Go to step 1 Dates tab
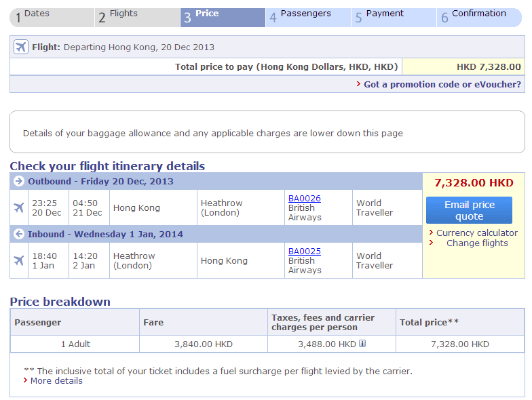Screen dimensions: 532x400 pos(52,18)
